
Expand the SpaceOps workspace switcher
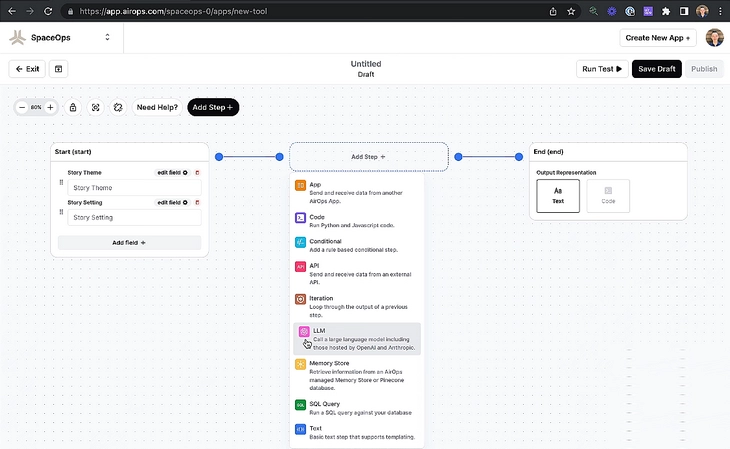(107, 37)
